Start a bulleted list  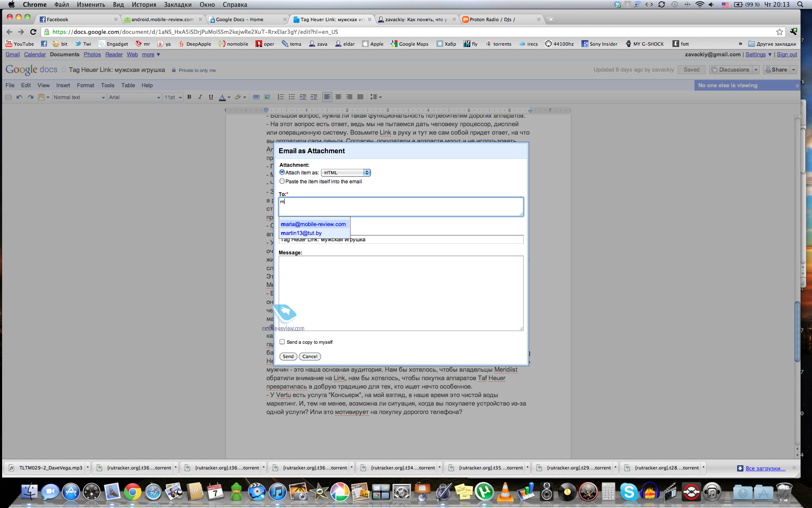tap(291, 97)
